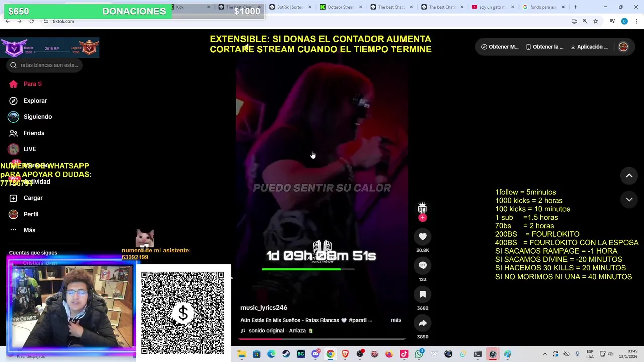The image size is (644, 362).
Task: Go to Siguiendo in the sidebar
Action: pos(30,117)
